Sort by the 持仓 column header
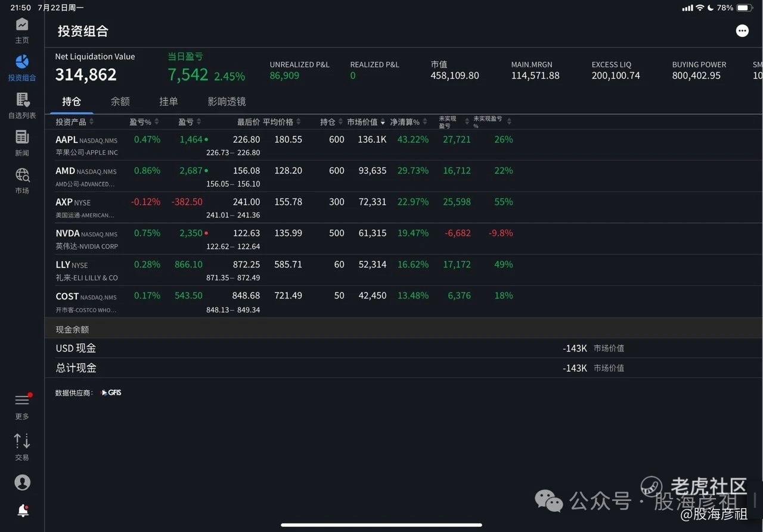Image resolution: width=763 pixels, height=532 pixels. click(x=332, y=122)
